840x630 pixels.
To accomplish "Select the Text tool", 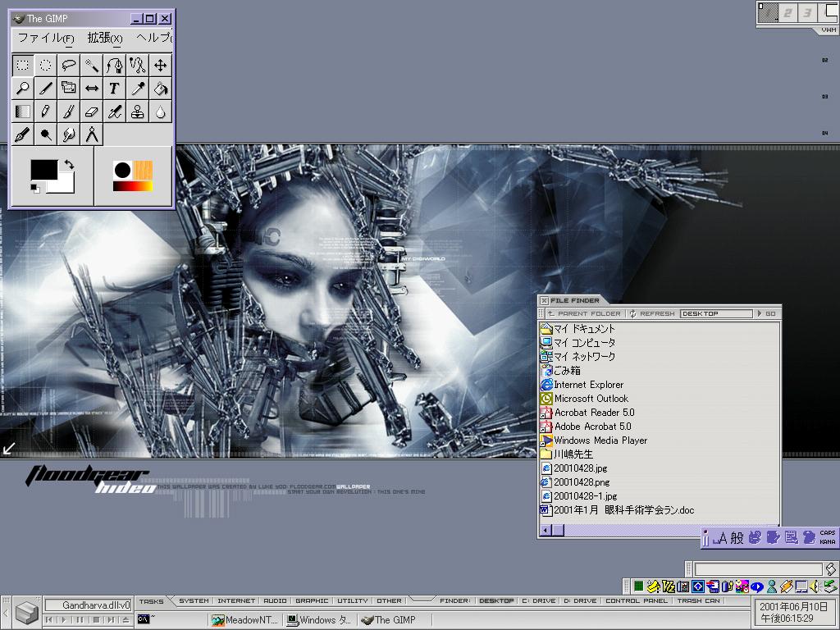I will coord(115,89).
